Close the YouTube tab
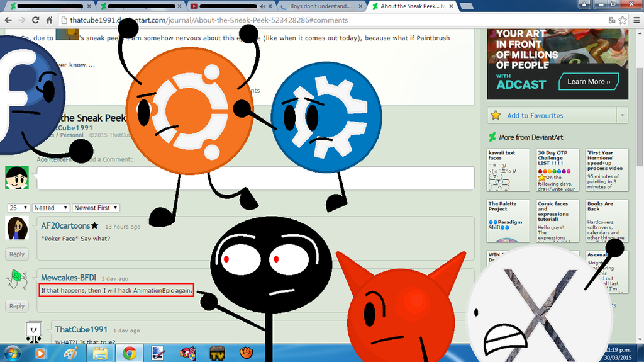Screen dimensions: 644x362 pyautogui.click(x=270, y=6)
